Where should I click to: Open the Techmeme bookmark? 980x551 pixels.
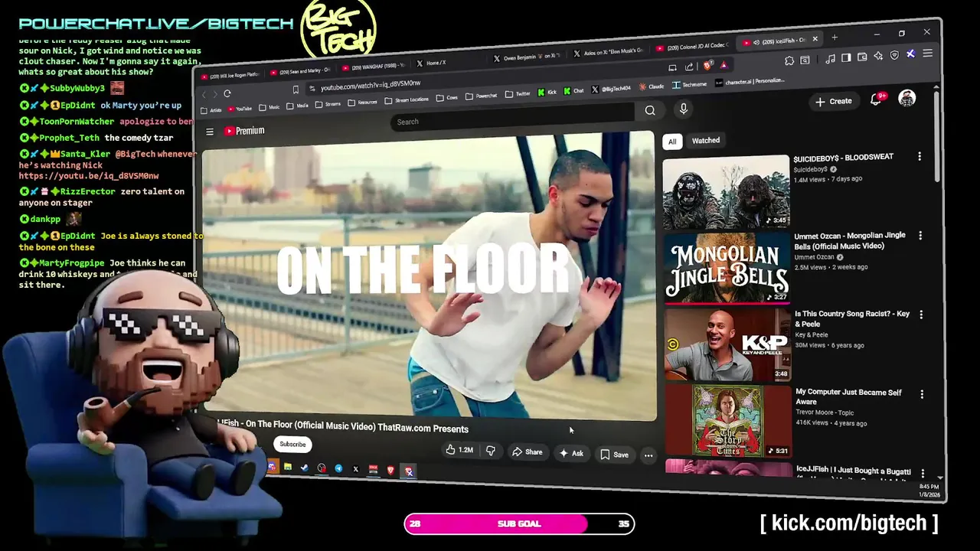coord(689,85)
